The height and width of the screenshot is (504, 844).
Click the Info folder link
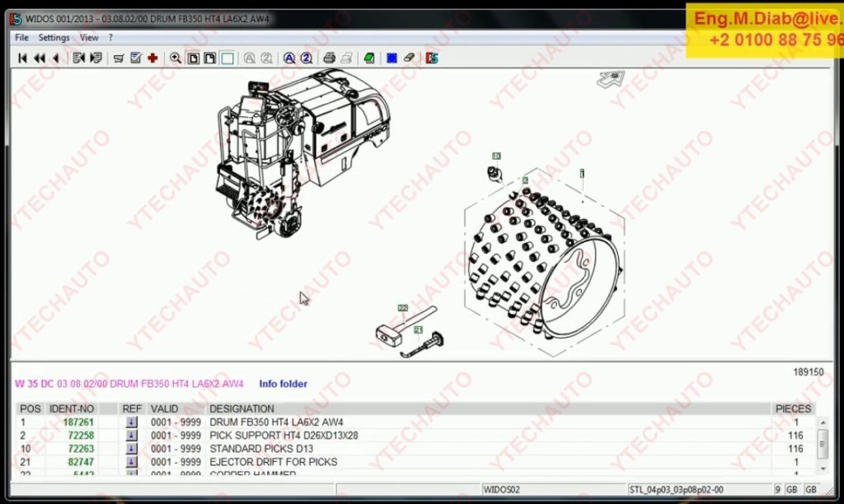(283, 384)
